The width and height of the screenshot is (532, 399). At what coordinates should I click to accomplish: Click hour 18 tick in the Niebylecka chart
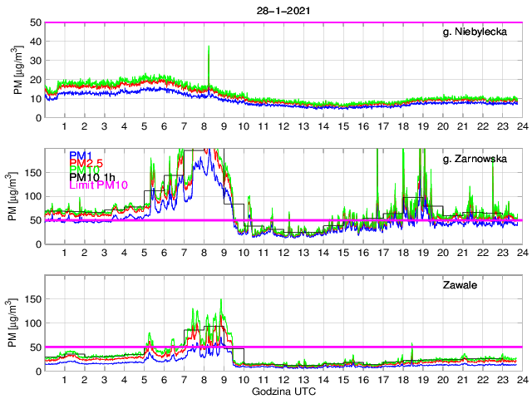[x=402, y=126]
